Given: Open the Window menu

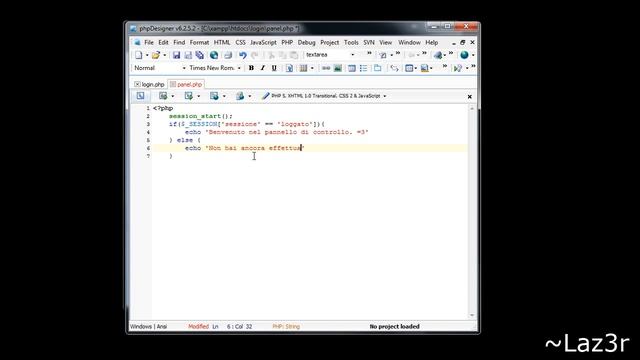Looking at the screenshot, I should 409,42.
